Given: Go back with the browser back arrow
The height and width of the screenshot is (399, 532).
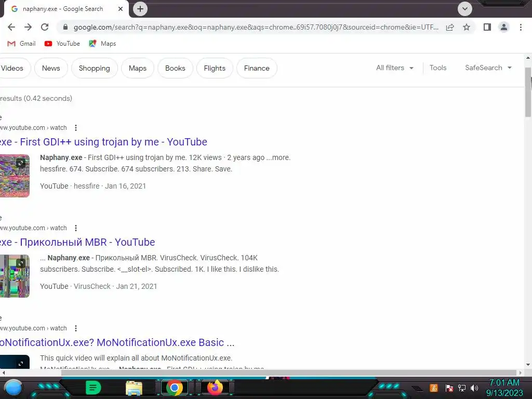Looking at the screenshot, I should [11, 27].
